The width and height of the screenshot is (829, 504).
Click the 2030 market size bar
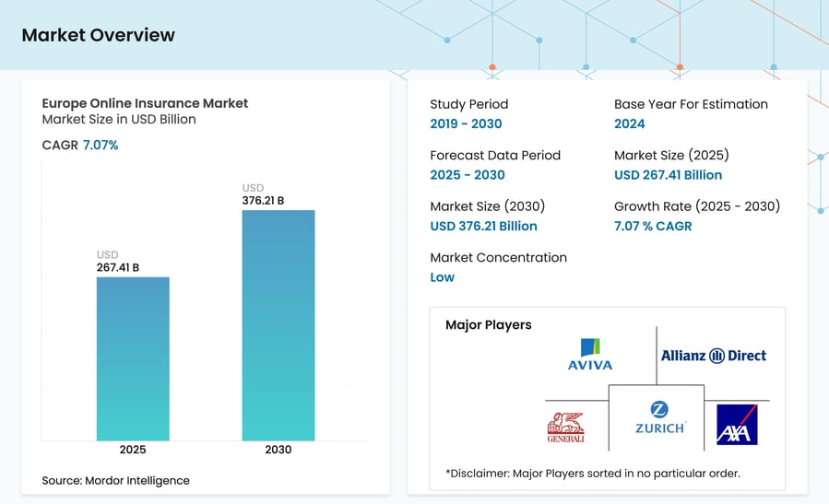(278, 325)
